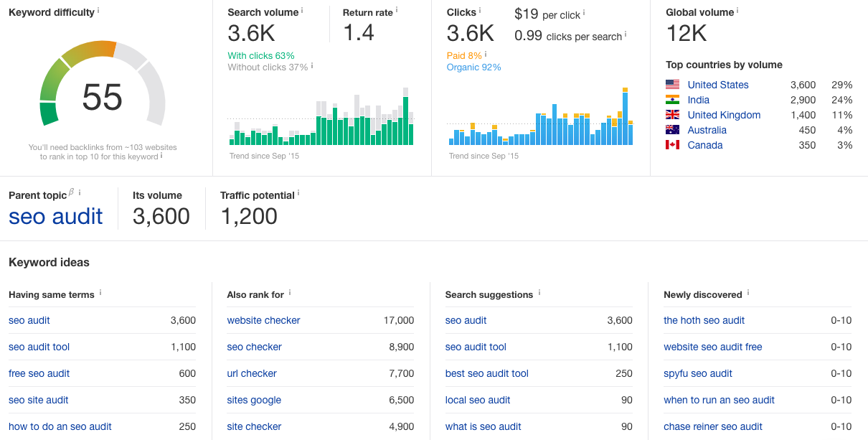Click the United States flag icon
Image resolution: width=868 pixels, height=440 pixels.
[x=672, y=85]
